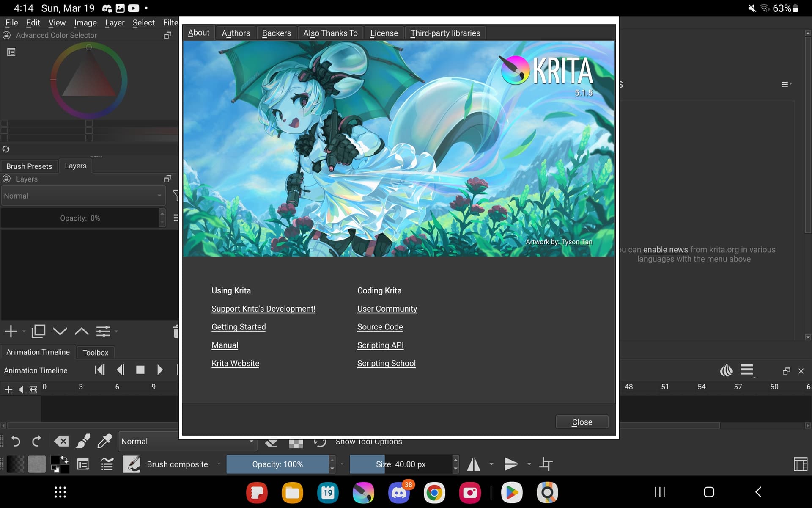Click the refresh color history icon

pyautogui.click(x=6, y=149)
